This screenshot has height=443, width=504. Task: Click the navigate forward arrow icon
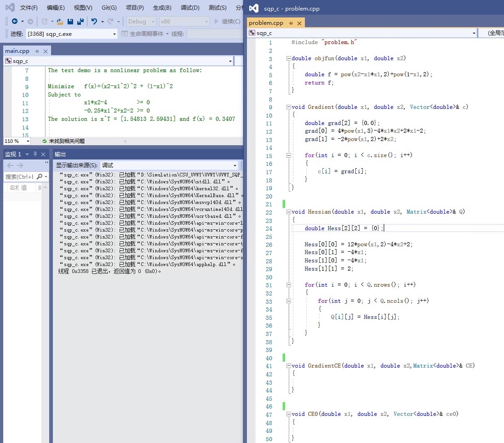(30, 22)
